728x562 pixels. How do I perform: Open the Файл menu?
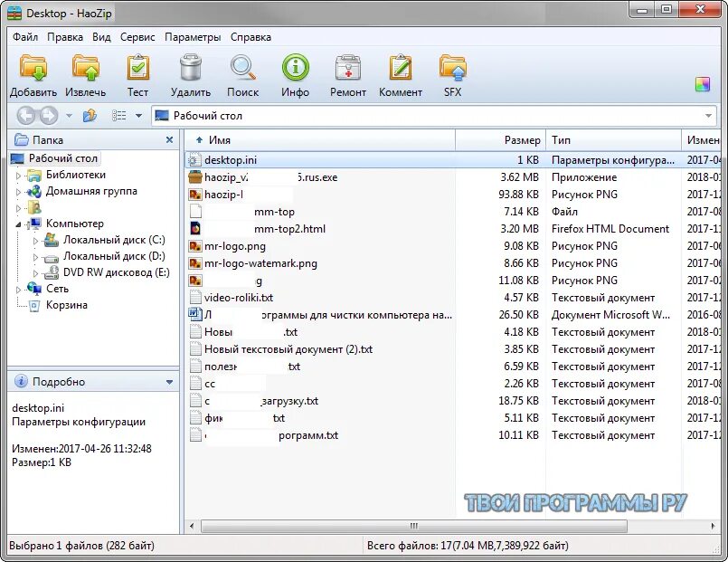click(25, 37)
